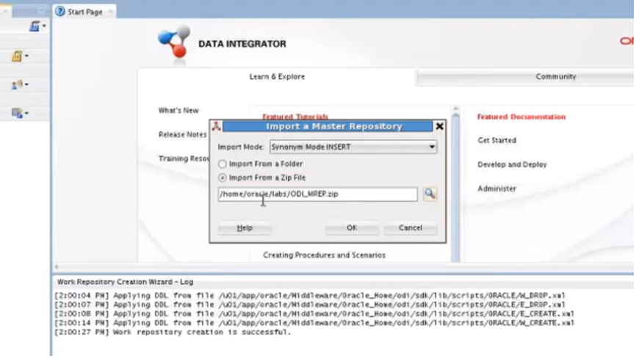
Task: Click the search icon to browse for the zip file
Action: click(x=430, y=194)
